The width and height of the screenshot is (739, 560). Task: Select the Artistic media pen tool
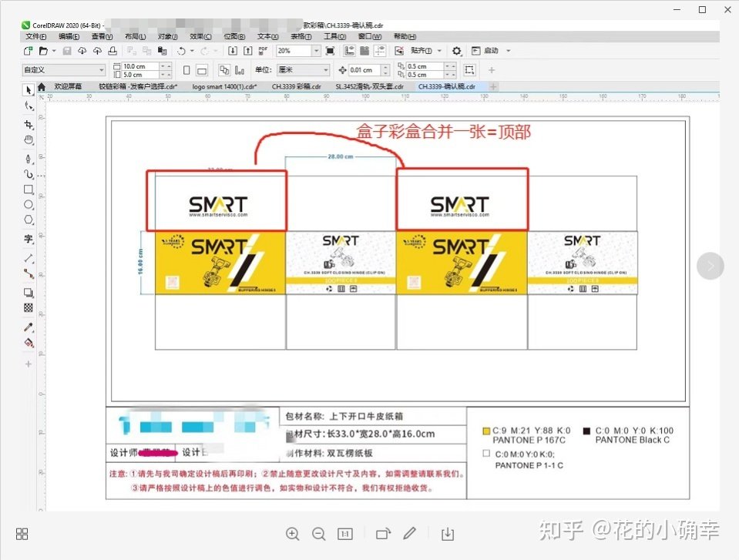29,159
